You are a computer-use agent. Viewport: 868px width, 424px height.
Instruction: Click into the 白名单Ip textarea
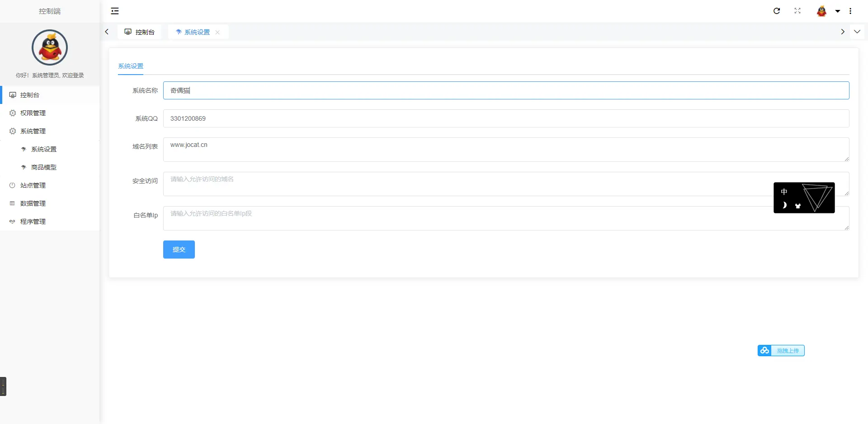(506, 218)
